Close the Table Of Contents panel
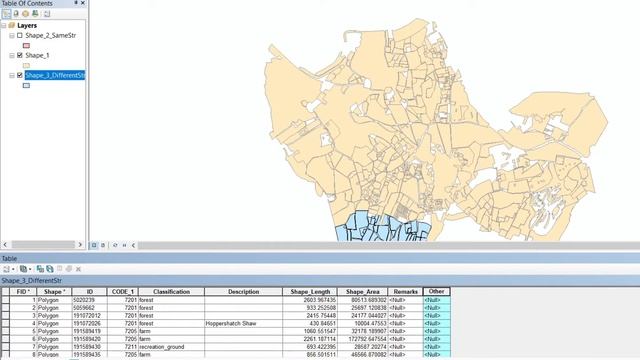This screenshot has height=360, width=640. tap(83, 3)
